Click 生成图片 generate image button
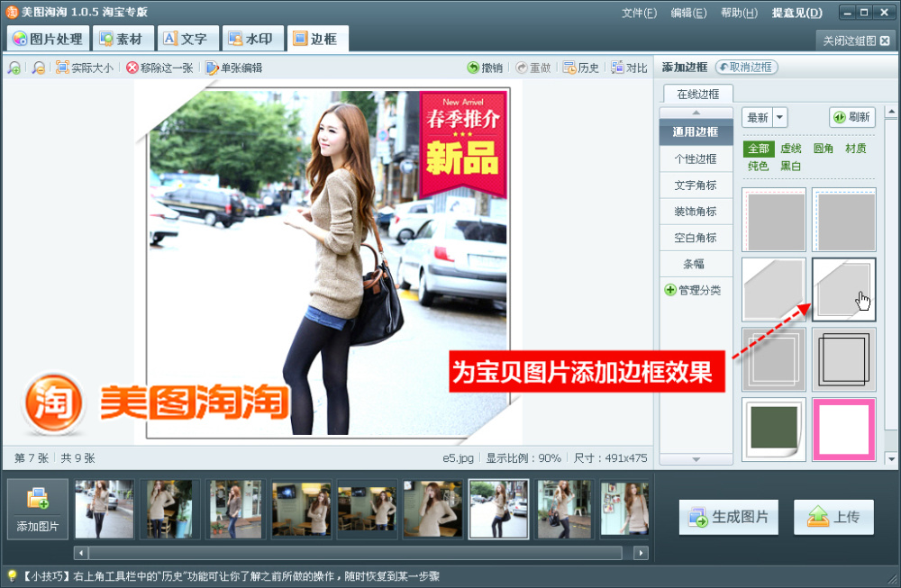 coord(729,518)
